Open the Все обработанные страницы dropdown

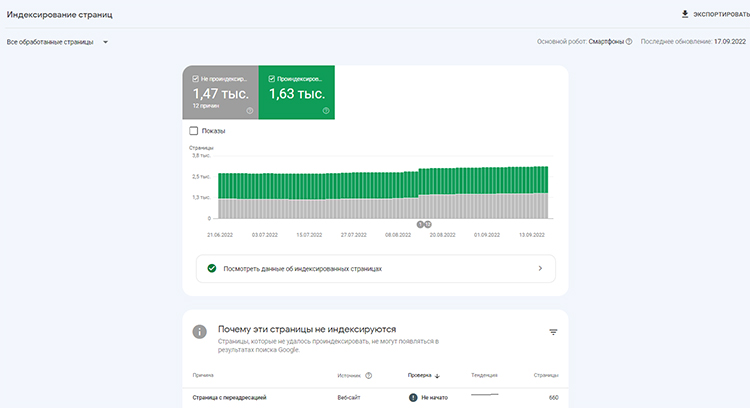click(58, 42)
